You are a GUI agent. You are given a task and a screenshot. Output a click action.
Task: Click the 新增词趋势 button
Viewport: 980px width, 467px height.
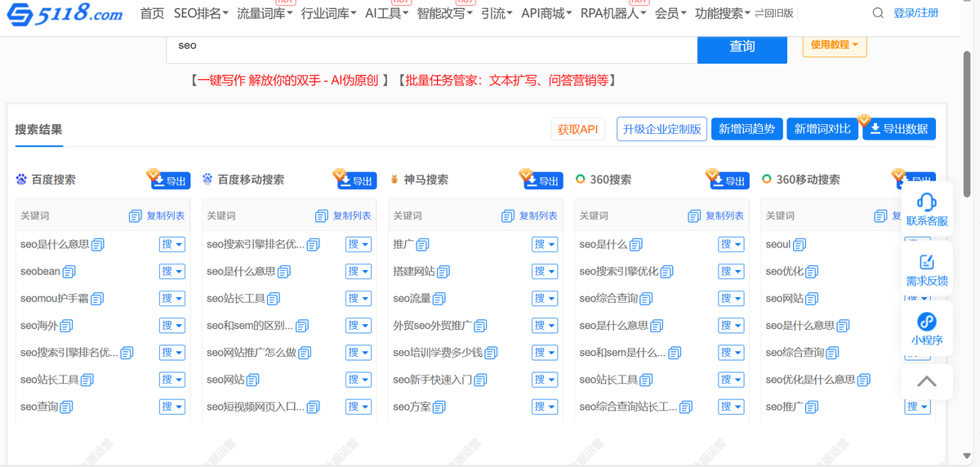747,129
